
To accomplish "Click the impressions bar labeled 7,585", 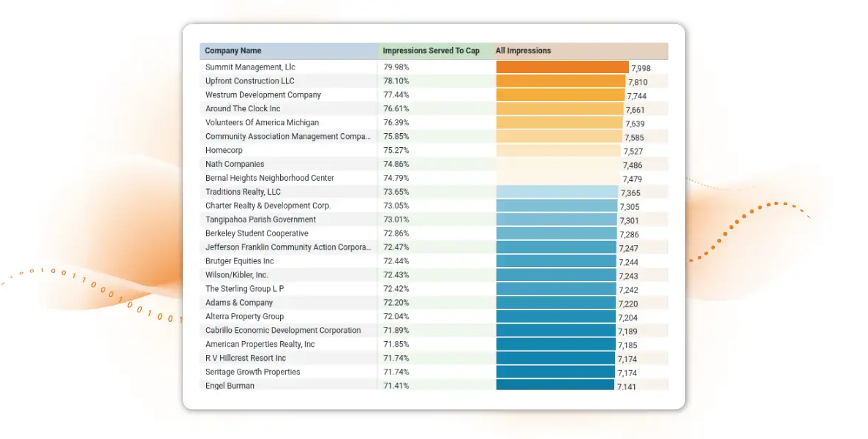I will (x=559, y=136).
